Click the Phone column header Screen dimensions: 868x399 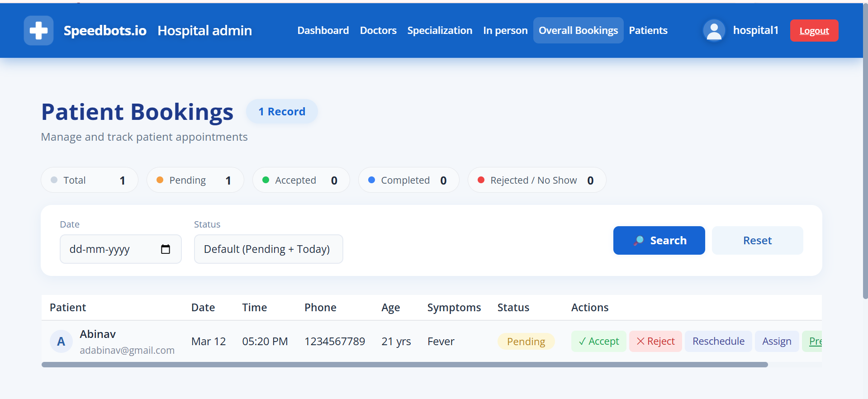pyautogui.click(x=320, y=308)
